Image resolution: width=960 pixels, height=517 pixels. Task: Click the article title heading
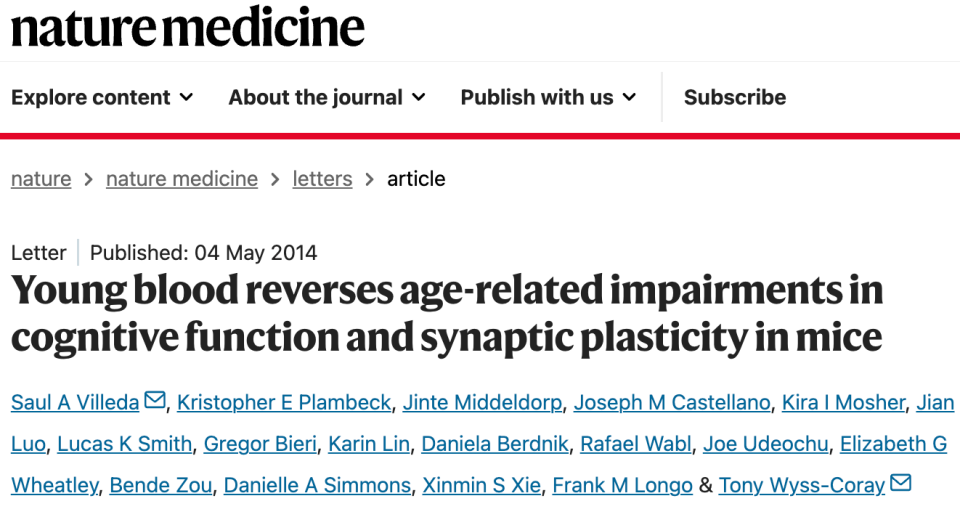click(447, 313)
